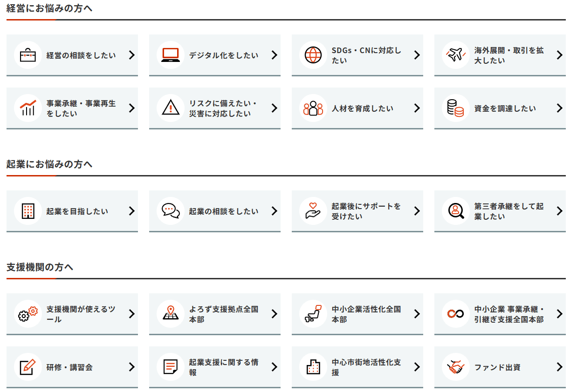Click the infinity icon for 事業承継・引継ぎ支援

[x=455, y=314]
